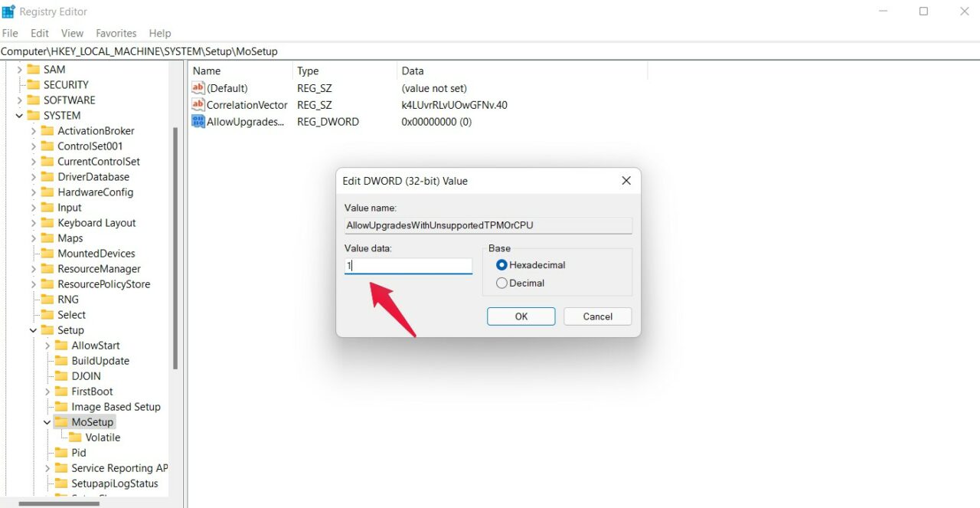
Task: Click the AllowUpgrades DWORD value icon
Action: pyautogui.click(x=198, y=121)
